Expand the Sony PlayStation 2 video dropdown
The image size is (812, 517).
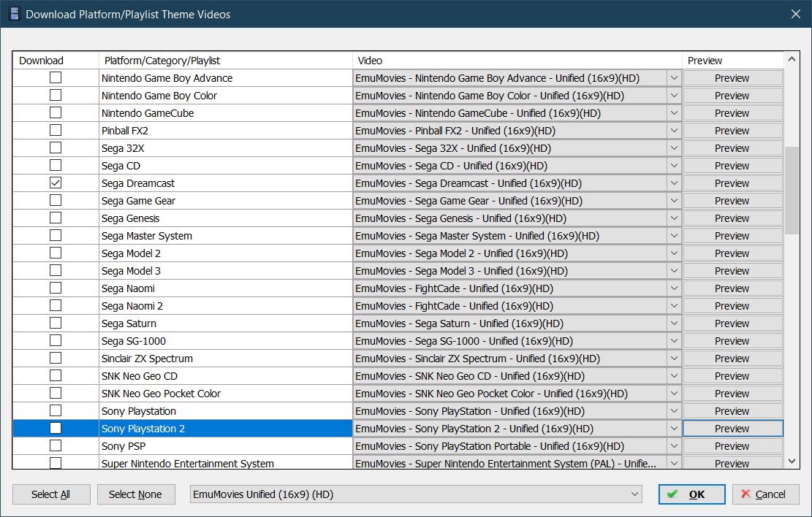point(674,429)
